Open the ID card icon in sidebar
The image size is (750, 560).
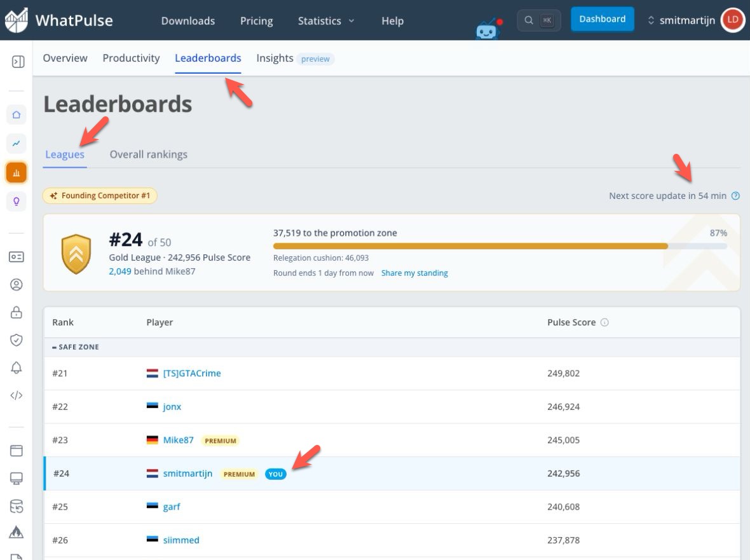[17, 257]
